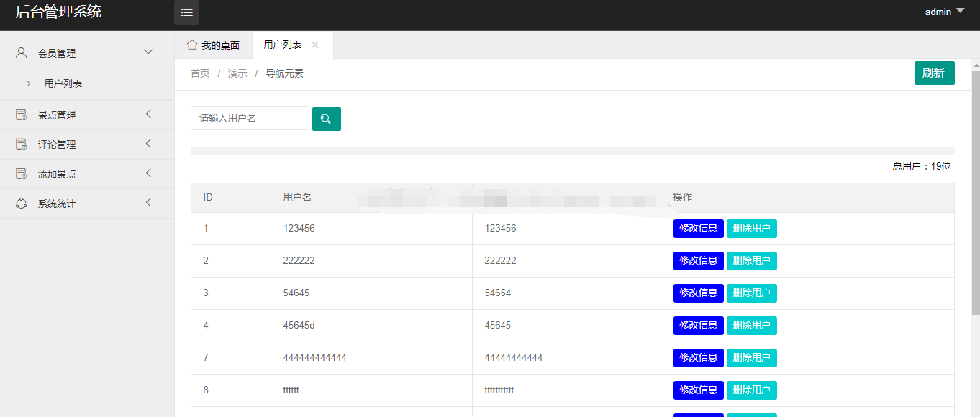Screen dimensions: 980x417
Task: Click 删除用户 for user 54645
Action: 751,293
